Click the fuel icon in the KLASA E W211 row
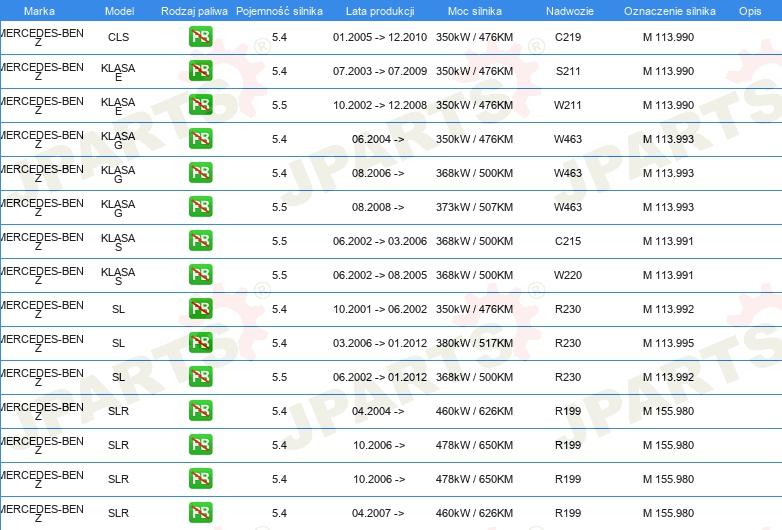Image resolution: width=782 pixels, height=530 pixels. pos(200,104)
